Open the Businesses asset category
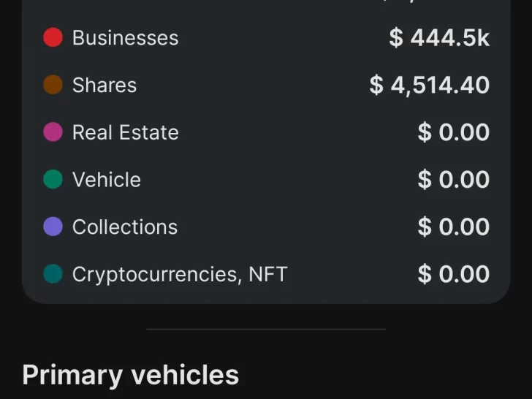This screenshot has width=532, height=399. pos(125,38)
